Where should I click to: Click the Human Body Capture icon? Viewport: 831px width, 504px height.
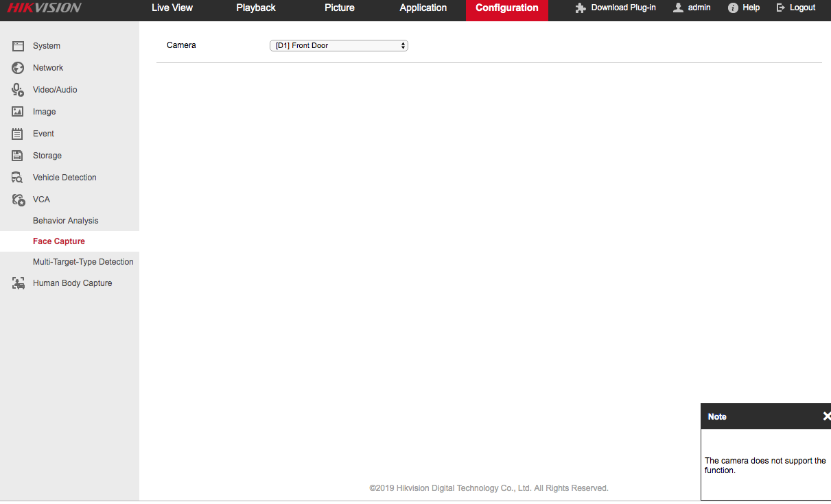pos(18,283)
